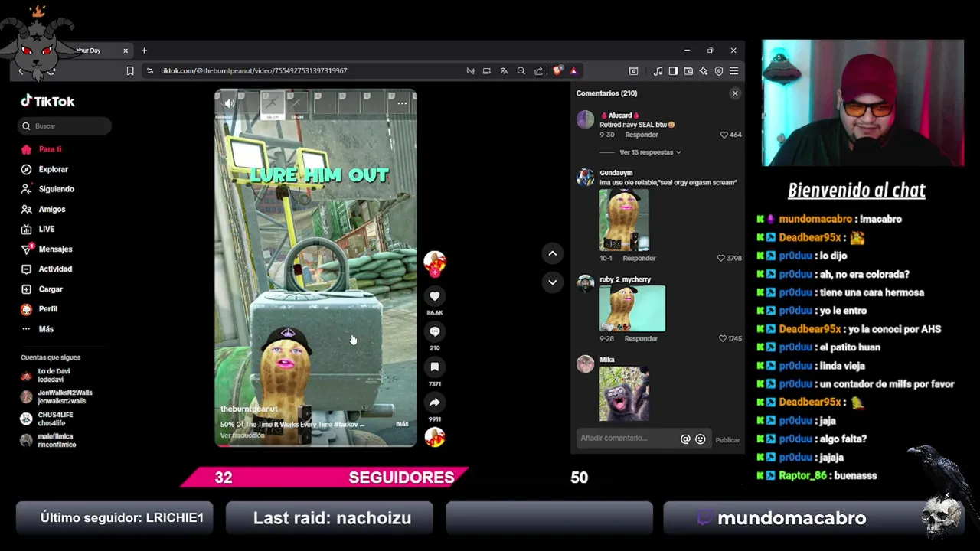
Task: Open Gundauym's profile avatar
Action: pyautogui.click(x=585, y=178)
